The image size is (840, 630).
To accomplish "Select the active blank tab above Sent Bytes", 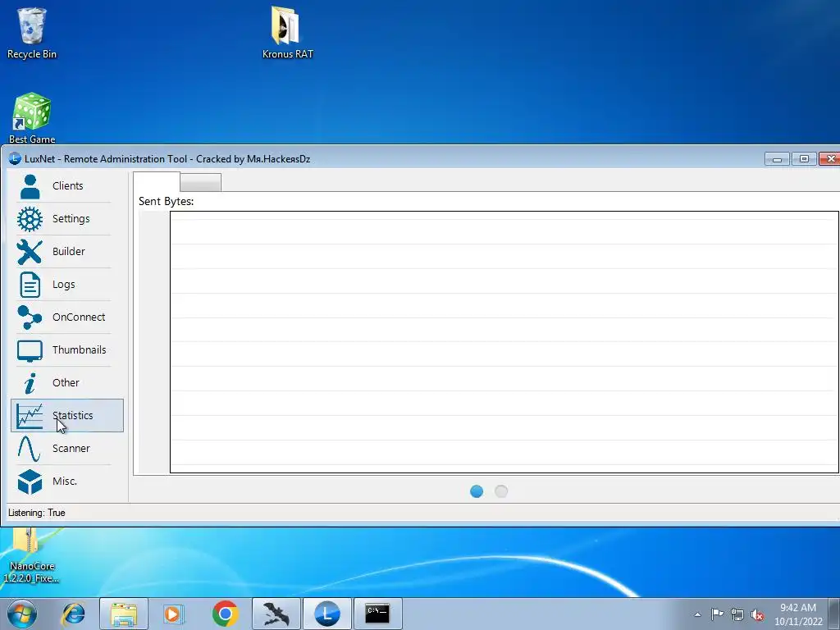I will pos(157,181).
